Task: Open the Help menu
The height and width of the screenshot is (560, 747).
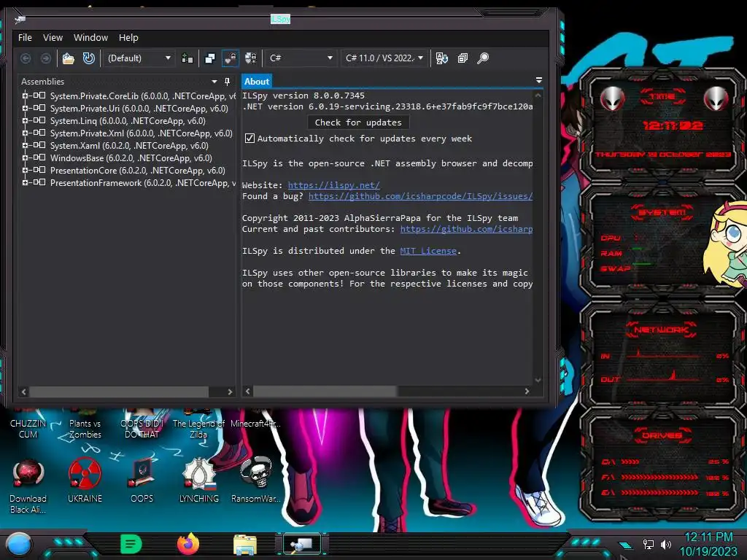Action: pos(128,38)
